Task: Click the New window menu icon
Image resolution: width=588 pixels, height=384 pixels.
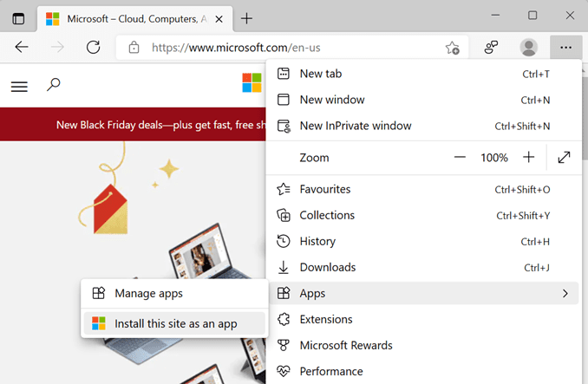Action: click(283, 100)
